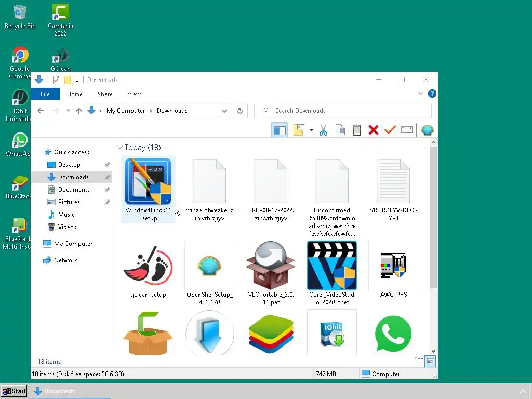
Task: Expand the new folder dropdown arrow
Action: pos(311,130)
